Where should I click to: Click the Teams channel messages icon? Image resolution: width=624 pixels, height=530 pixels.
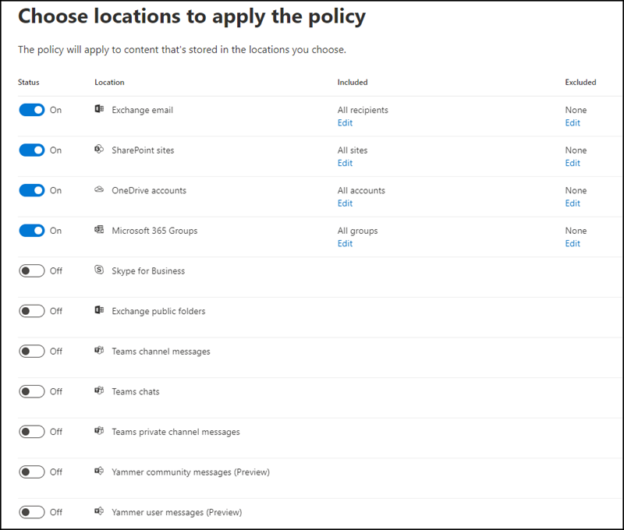(x=99, y=351)
